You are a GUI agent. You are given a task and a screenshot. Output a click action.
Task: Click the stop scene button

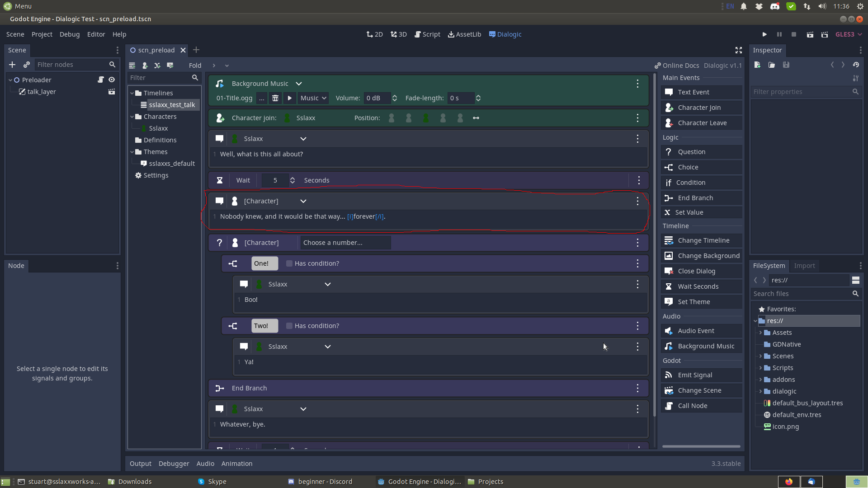[x=794, y=34]
